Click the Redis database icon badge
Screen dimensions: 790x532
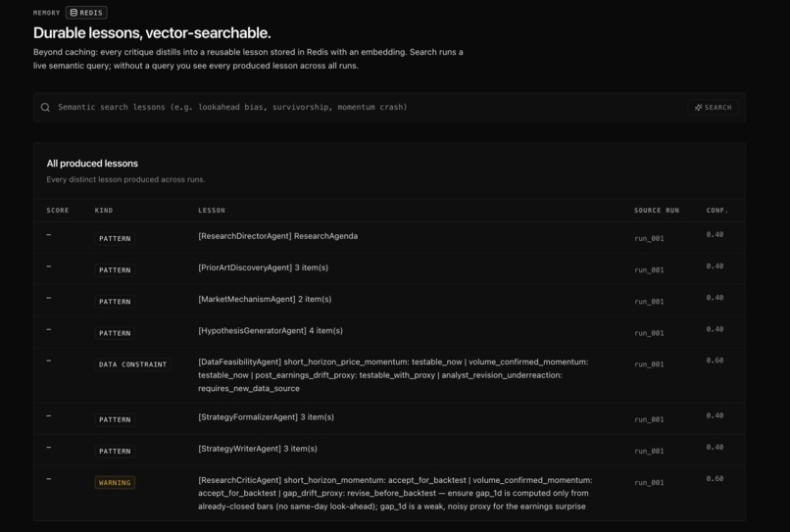(x=74, y=13)
